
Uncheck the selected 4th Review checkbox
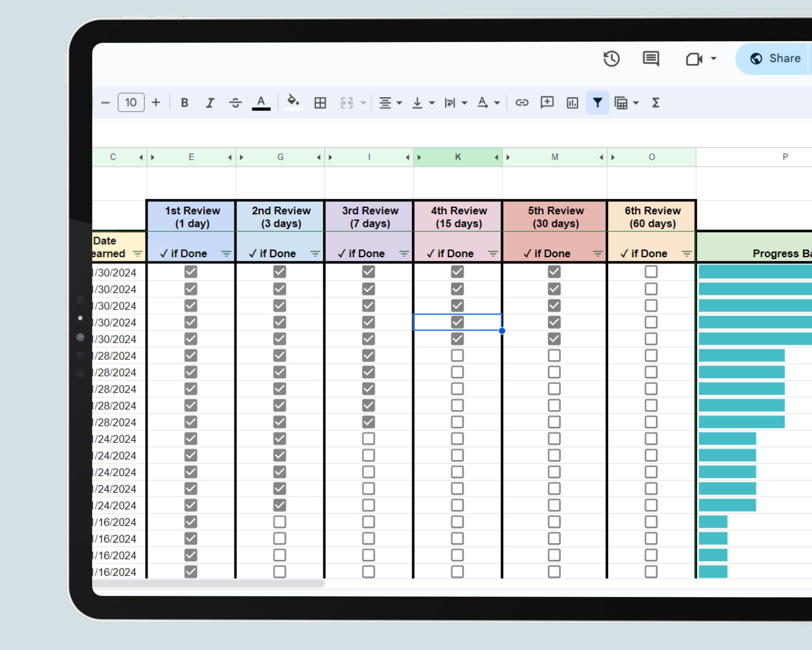pyautogui.click(x=457, y=321)
